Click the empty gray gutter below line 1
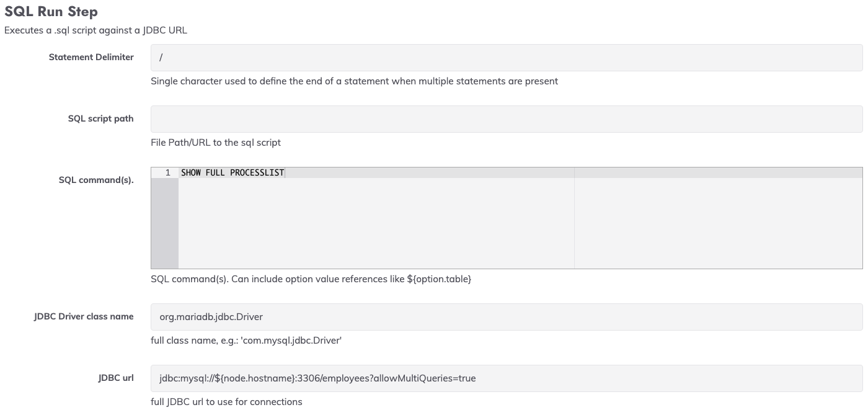The height and width of the screenshot is (415, 868). (165, 223)
